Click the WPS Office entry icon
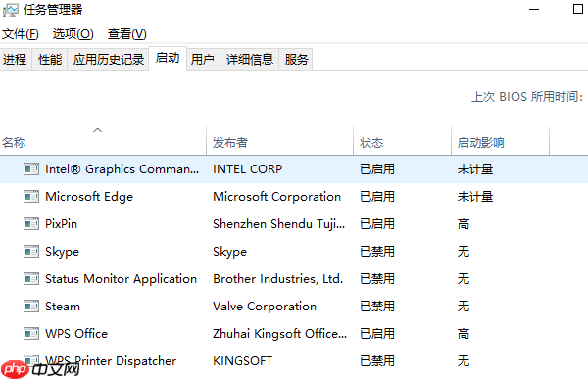 [x=31, y=334]
